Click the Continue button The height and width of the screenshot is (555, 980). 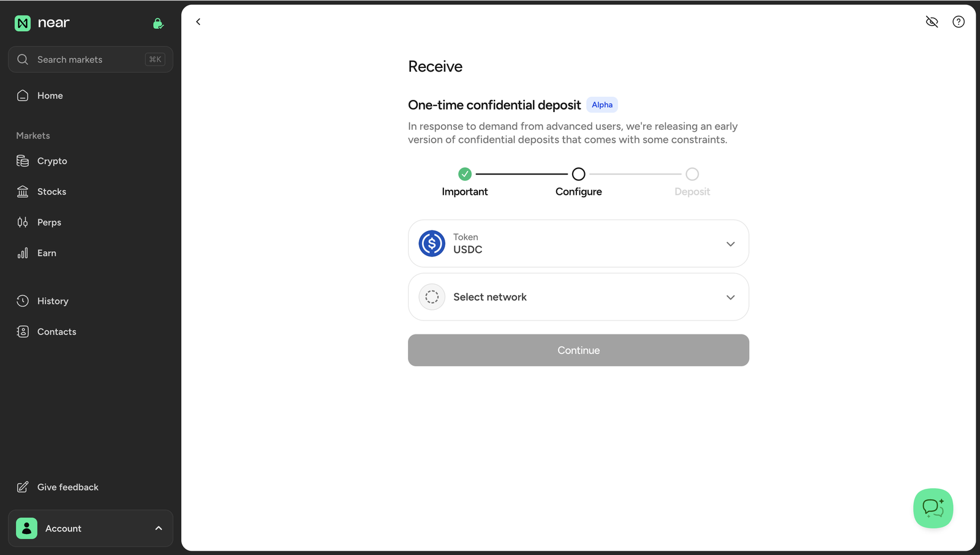click(x=578, y=350)
